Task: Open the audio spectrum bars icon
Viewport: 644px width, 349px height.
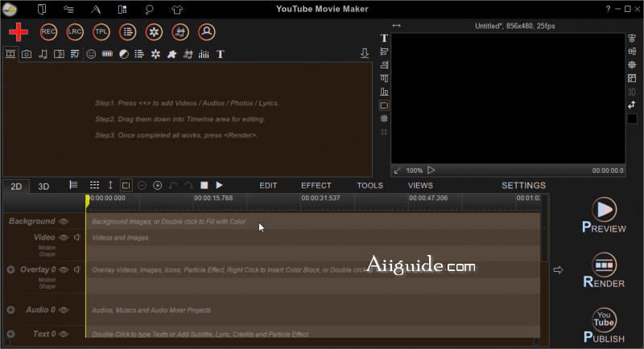Action: 204,54
